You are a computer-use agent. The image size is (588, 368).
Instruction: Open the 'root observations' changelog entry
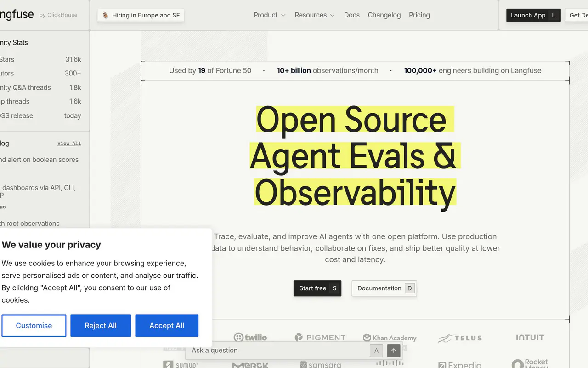[30, 224]
